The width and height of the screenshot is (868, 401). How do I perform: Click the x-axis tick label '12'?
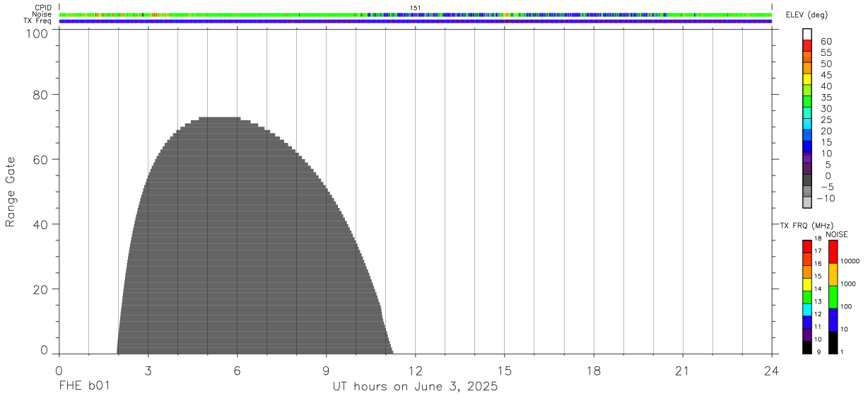coord(416,371)
